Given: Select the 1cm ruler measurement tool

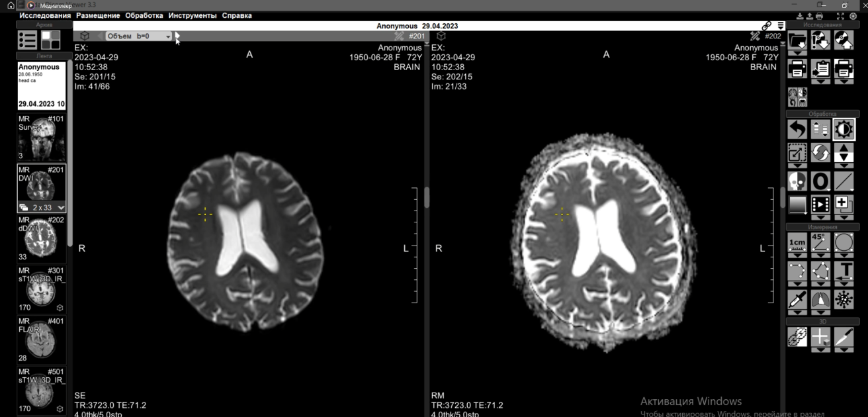Looking at the screenshot, I should click(797, 243).
